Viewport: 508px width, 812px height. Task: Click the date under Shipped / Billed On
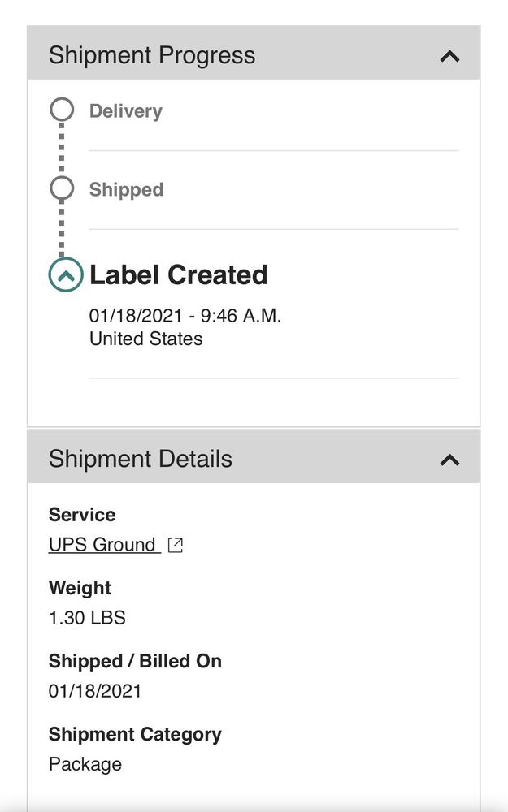click(95, 691)
